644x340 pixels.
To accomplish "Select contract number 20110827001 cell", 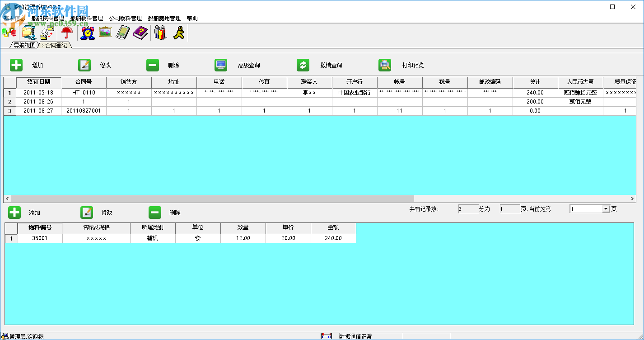I will (84, 111).
